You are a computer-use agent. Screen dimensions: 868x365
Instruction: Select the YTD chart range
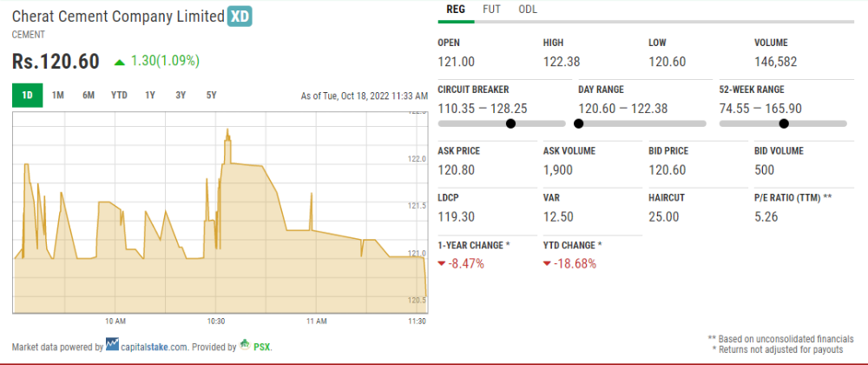(x=119, y=96)
